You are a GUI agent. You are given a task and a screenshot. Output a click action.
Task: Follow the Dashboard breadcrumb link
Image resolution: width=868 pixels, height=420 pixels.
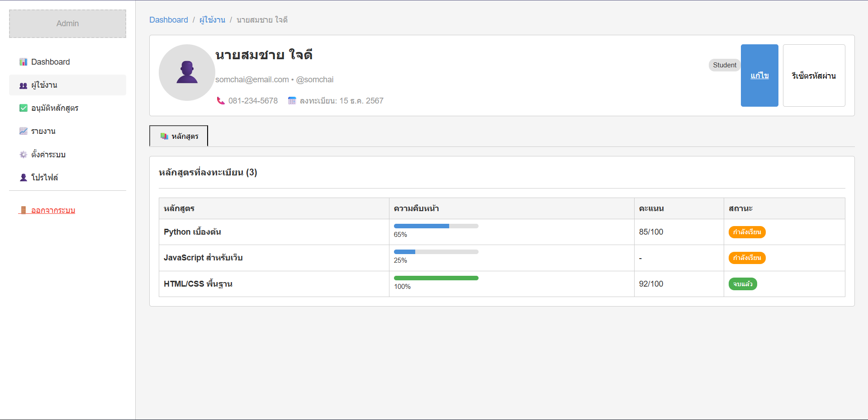click(x=168, y=20)
